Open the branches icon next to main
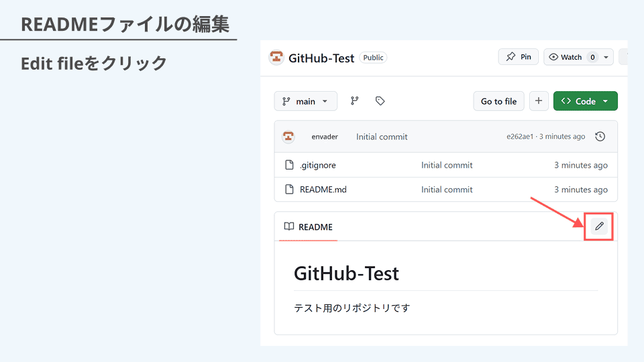This screenshot has width=644, height=362. click(x=355, y=101)
